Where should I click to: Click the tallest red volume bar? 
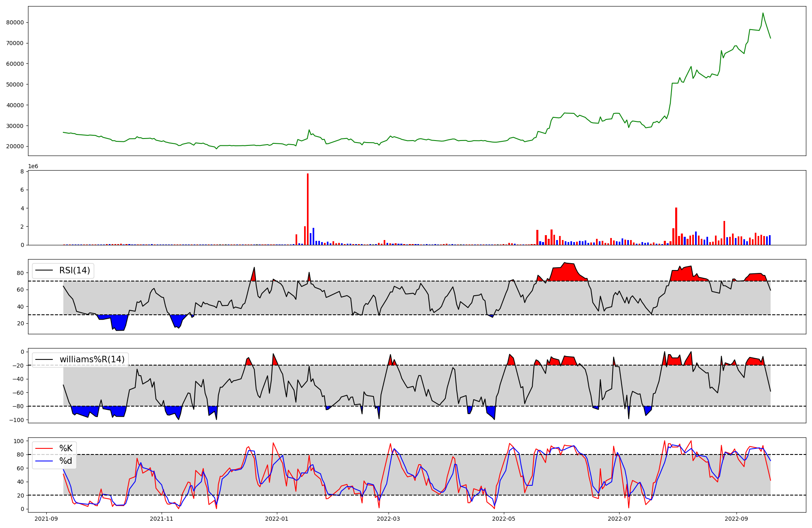308,209
